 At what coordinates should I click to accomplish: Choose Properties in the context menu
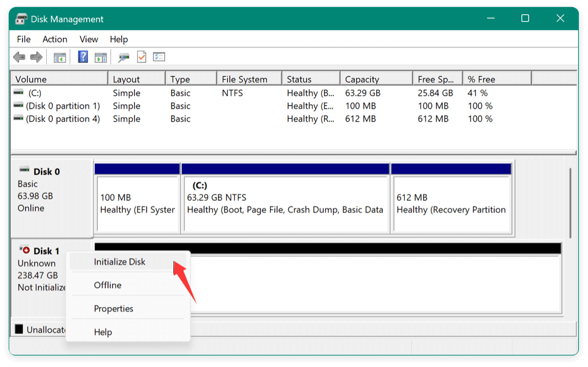point(113,308)
